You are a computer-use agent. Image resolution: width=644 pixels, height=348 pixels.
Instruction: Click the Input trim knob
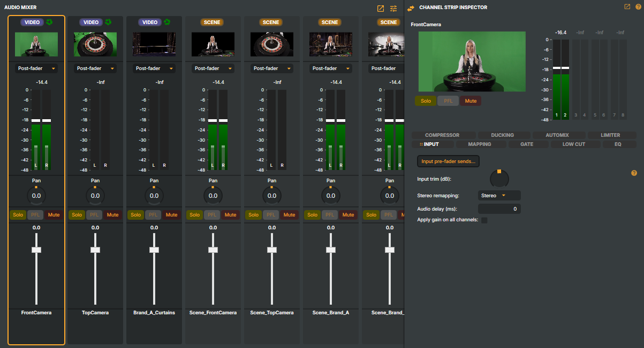coord(499,178)
